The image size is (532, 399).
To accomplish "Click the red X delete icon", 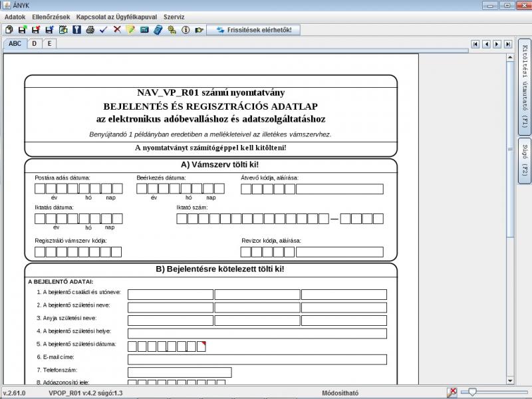I will pyautogui.click(x=117, y=29).
